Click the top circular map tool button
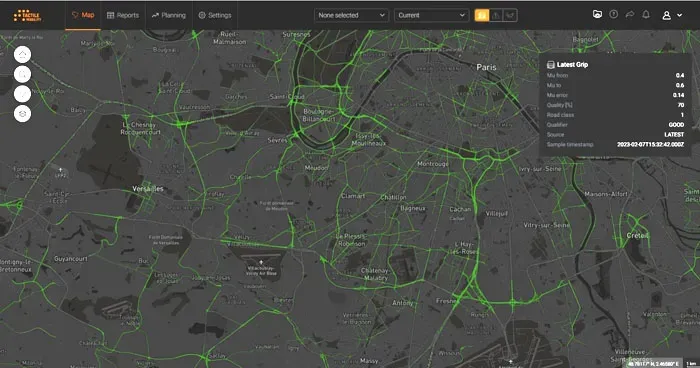Viewport: 700px width, 368px height. pos(22,54)
